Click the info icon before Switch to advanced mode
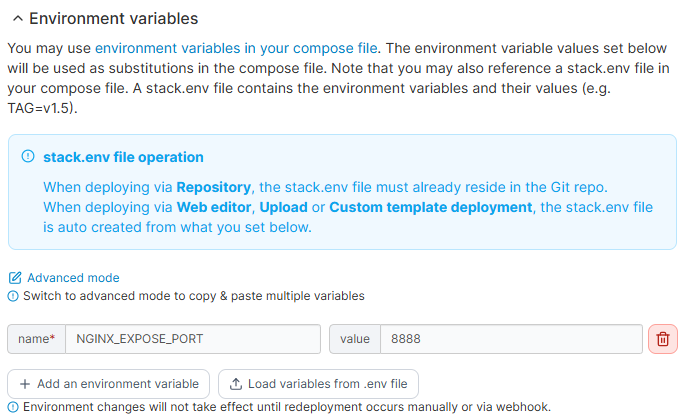The height and width of the screenshot is (417, 685). (13, 296)
